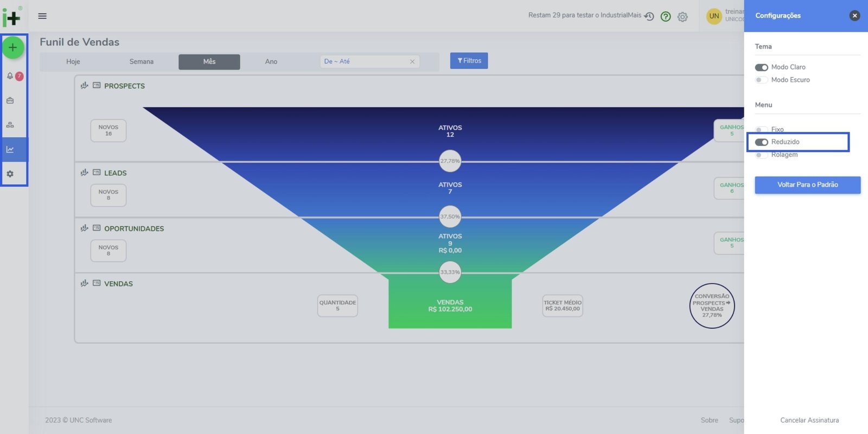The image size is (868, 434).
Task: Select the Semana period tab
Action: [141, 62]
